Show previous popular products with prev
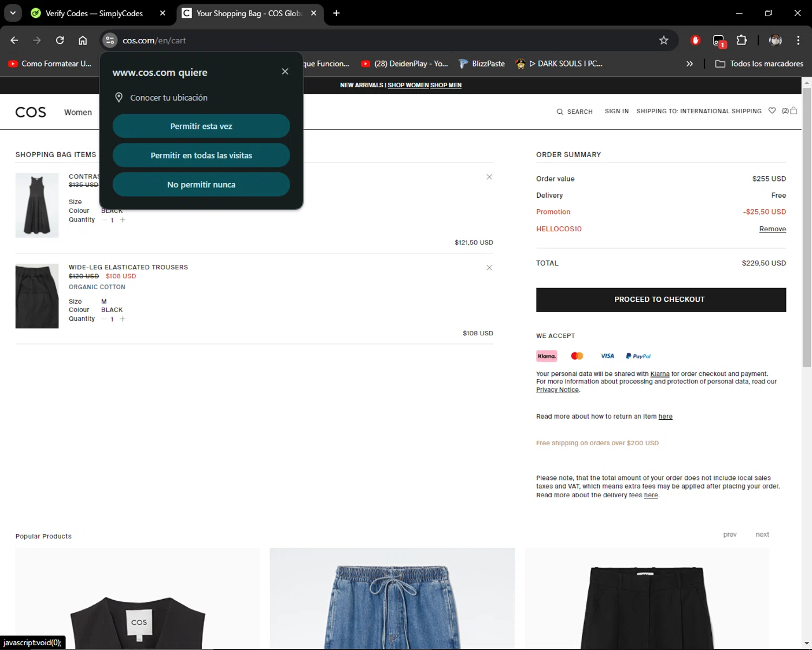This screenshot has width=812, height=650. point(730,535)
